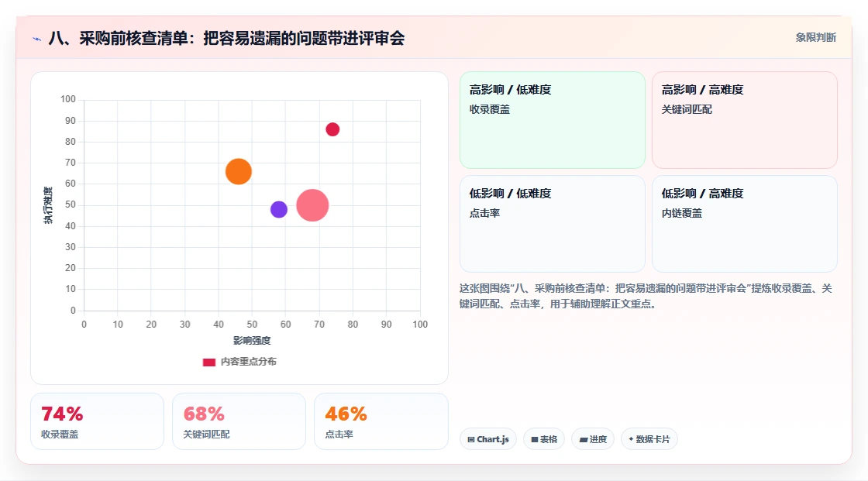Click the 46% 点击率 stat card
This screenshot has width=868, height=481.
pyautogui.click(x=381, y=421)
